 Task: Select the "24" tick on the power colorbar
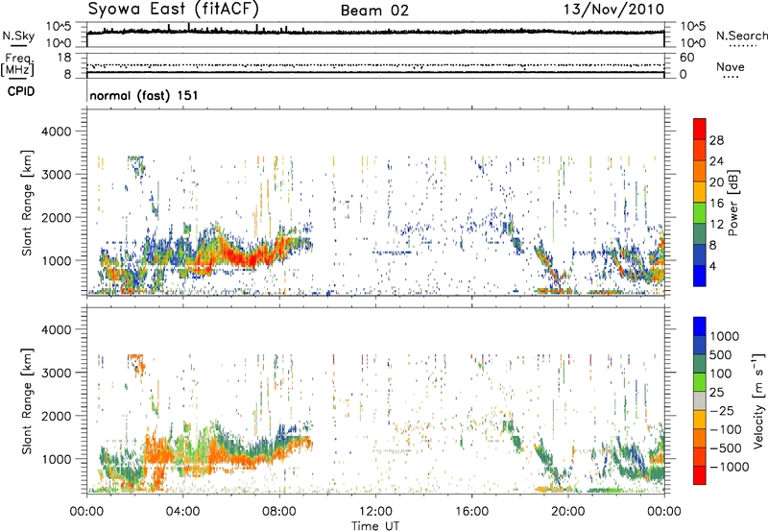[716, 161]
